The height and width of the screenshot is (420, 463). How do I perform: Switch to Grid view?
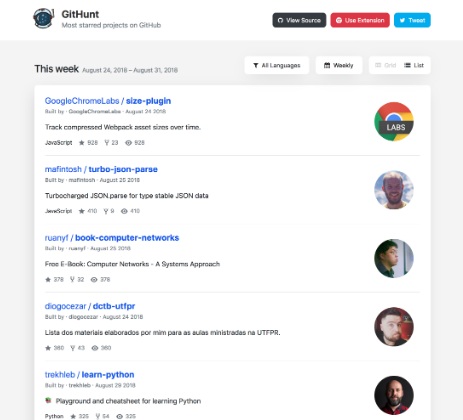point(386,65)
